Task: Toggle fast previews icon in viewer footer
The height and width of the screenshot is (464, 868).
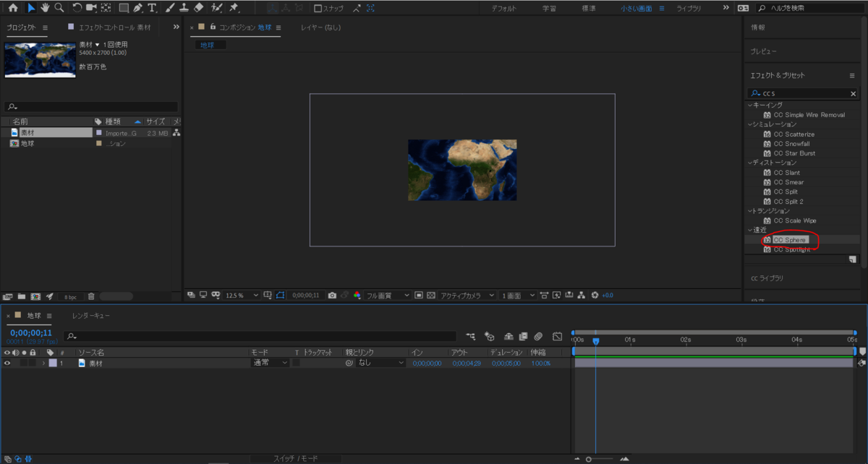Action: (x=556, y=295)
